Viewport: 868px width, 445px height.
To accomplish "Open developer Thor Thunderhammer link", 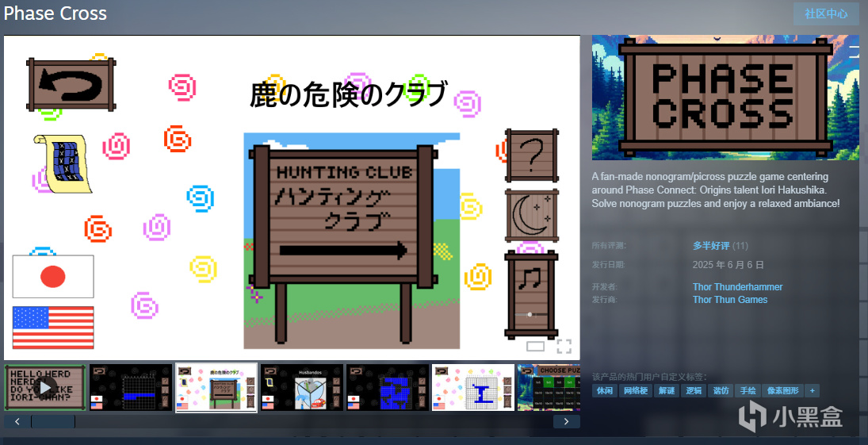I will click(737, 287).
